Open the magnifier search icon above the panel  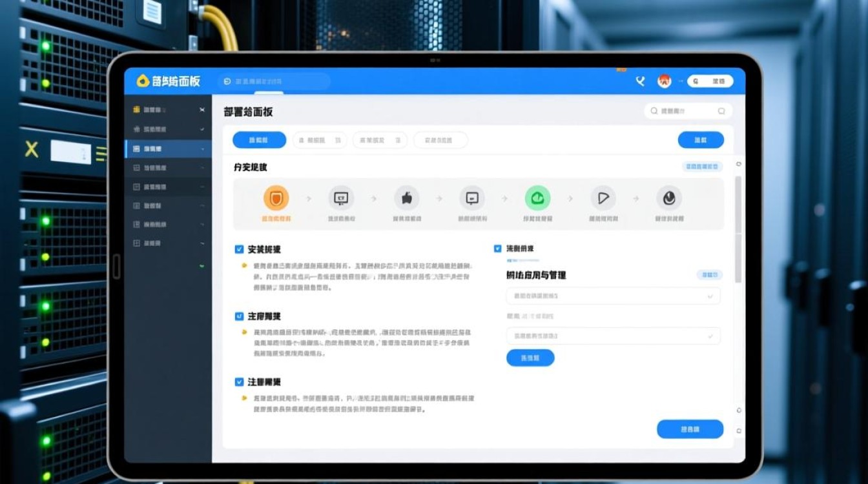pyautogui.click(x=654, y=110)
